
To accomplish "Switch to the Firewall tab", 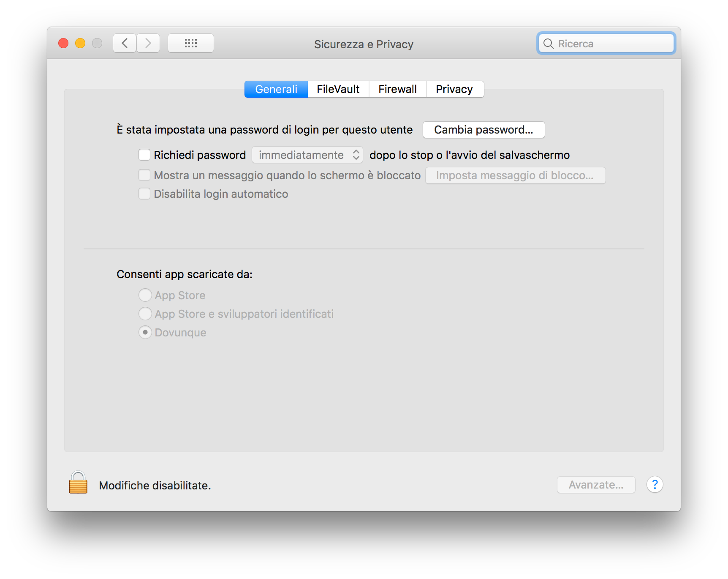I will pos(397,89).
